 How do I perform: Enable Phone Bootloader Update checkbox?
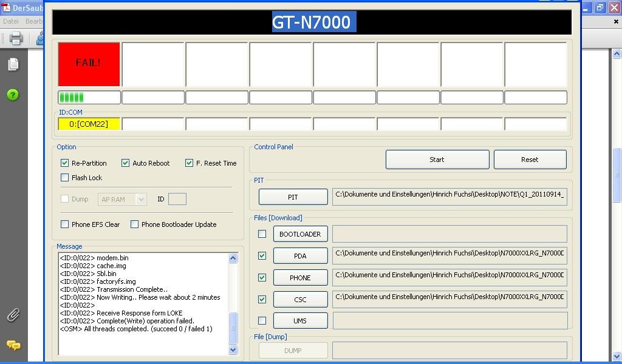click(134, 224)
